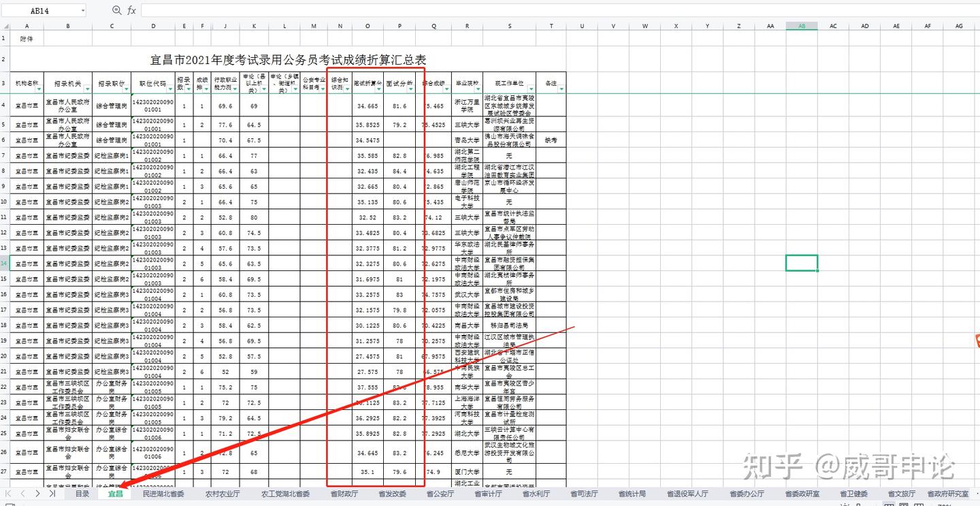Open the 省卫健委 sheet tab

tap(853, 494)
